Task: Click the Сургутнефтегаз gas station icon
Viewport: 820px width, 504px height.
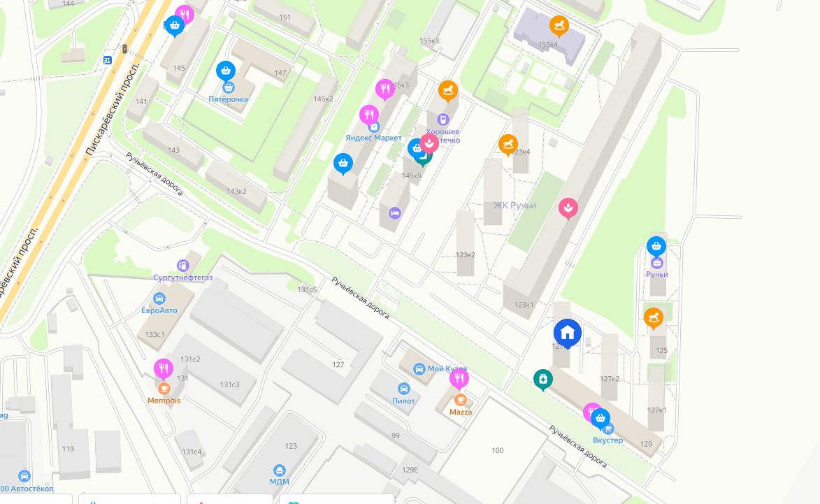Action: 182,266
